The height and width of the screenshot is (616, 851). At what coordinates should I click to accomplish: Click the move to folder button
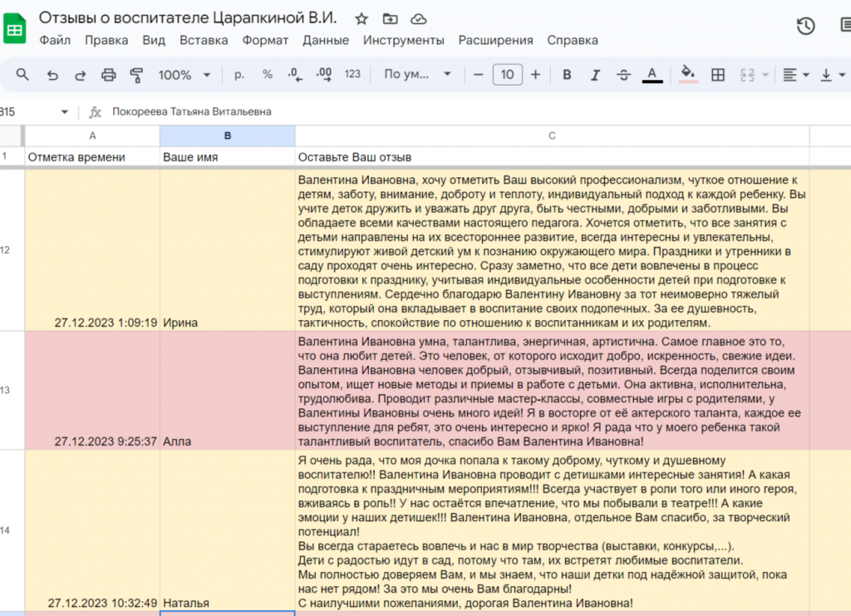pyautogui.click(x=390, y=17)
